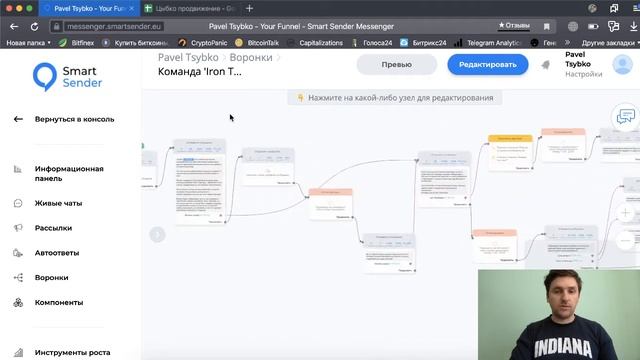640x360 pixels.
Task: Click browser back arrow
Action: click(x=14, y=27)
